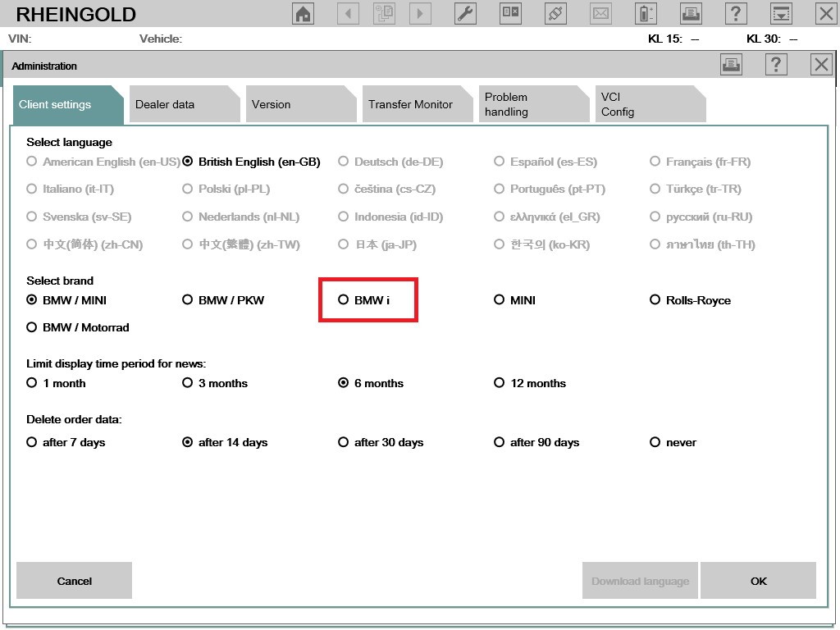
Task: Select Thai (th-TH) language
Action: (x=702, y=244)
